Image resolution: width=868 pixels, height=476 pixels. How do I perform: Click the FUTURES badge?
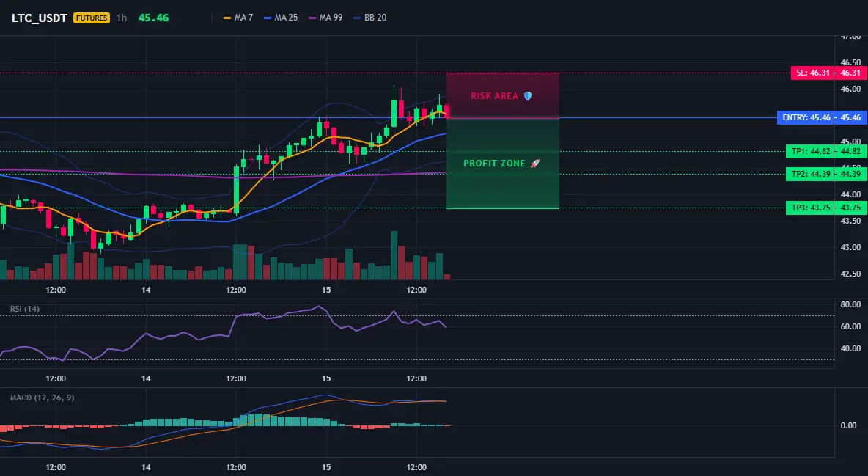(92, 18)
